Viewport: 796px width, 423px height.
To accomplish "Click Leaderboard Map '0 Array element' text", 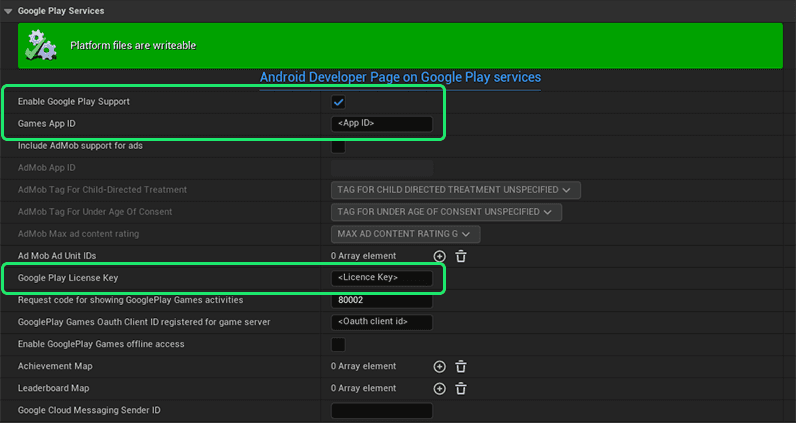I will point(363,388).
